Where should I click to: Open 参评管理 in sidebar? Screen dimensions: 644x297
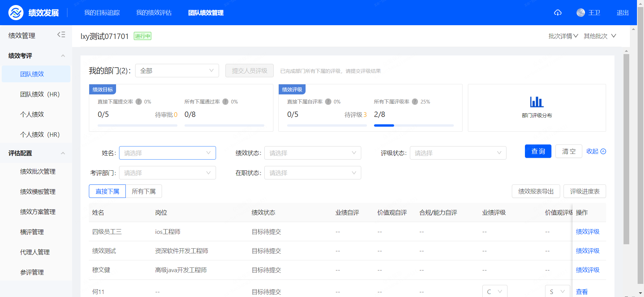click(36, 272)
